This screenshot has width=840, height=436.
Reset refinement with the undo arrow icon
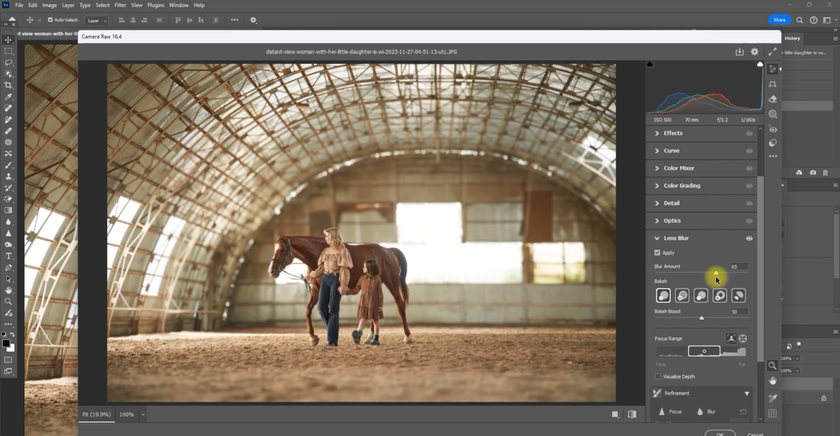pos(743,411)
